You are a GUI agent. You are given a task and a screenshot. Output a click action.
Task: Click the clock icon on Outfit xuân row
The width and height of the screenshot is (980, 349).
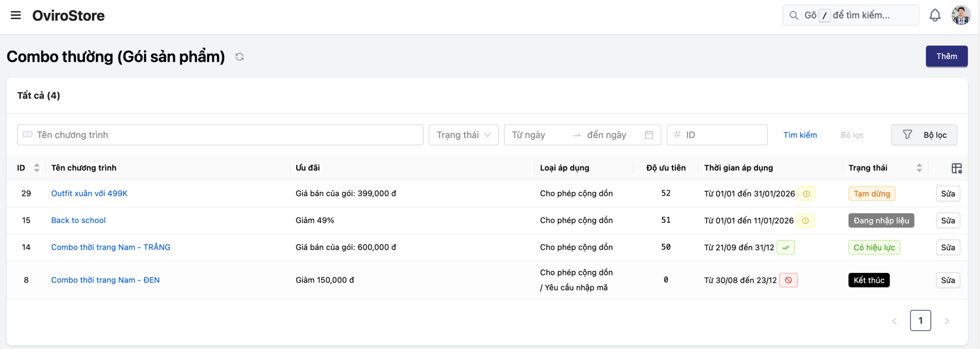[x=806, y=194]
